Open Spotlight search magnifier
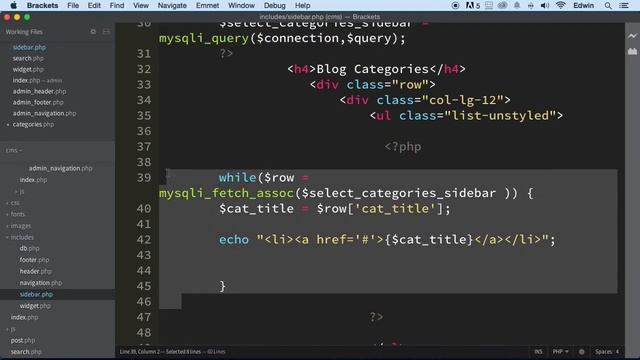 coord(608,6)
